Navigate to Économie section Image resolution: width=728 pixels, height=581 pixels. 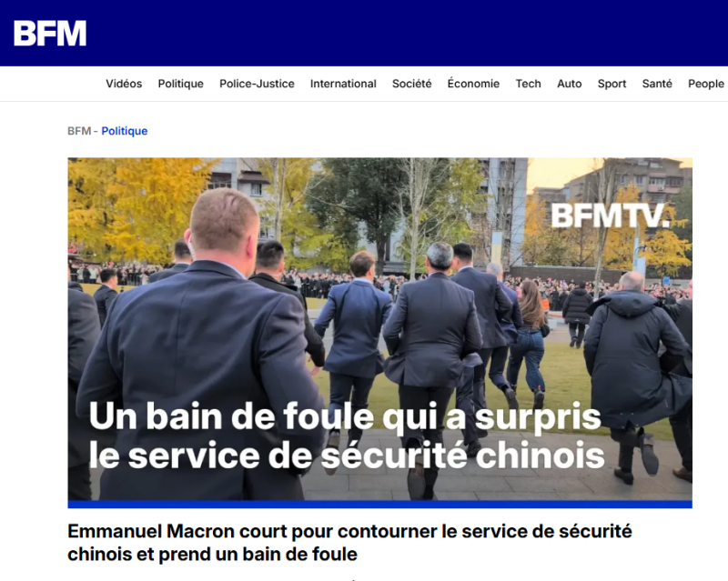473,84
